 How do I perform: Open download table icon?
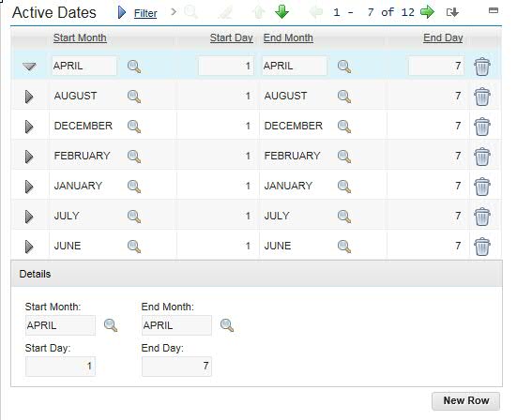[x=452, y=12]
